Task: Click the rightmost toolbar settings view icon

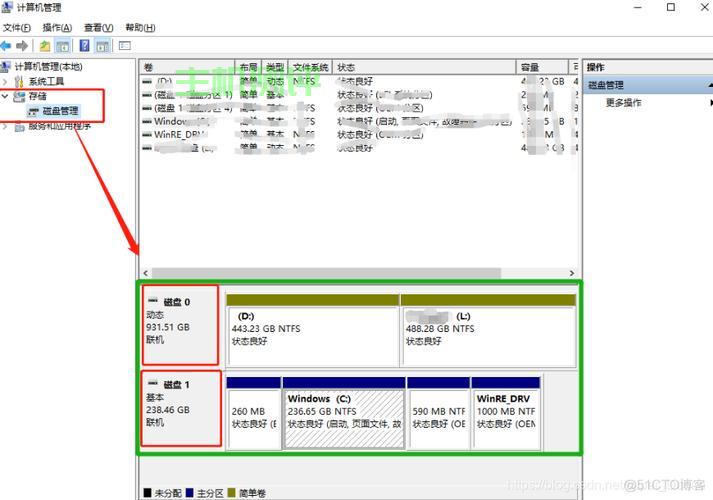Action: tap(125, 46)
